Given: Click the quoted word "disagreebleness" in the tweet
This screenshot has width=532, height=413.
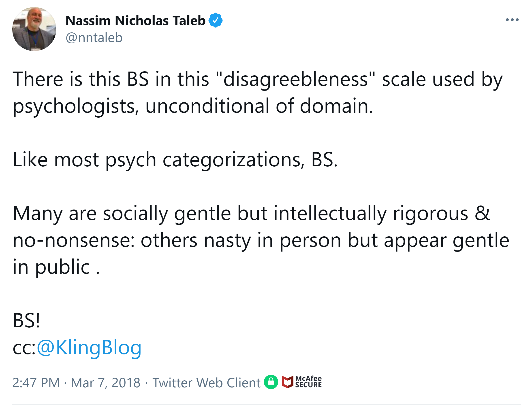Looking at the screenshot, I should [x=295, y=79].
